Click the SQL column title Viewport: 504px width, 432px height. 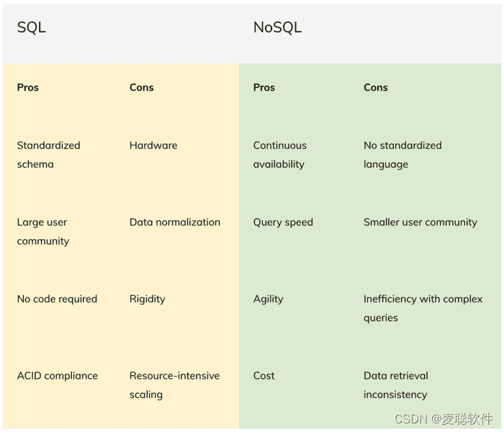(x=32, y=28)
